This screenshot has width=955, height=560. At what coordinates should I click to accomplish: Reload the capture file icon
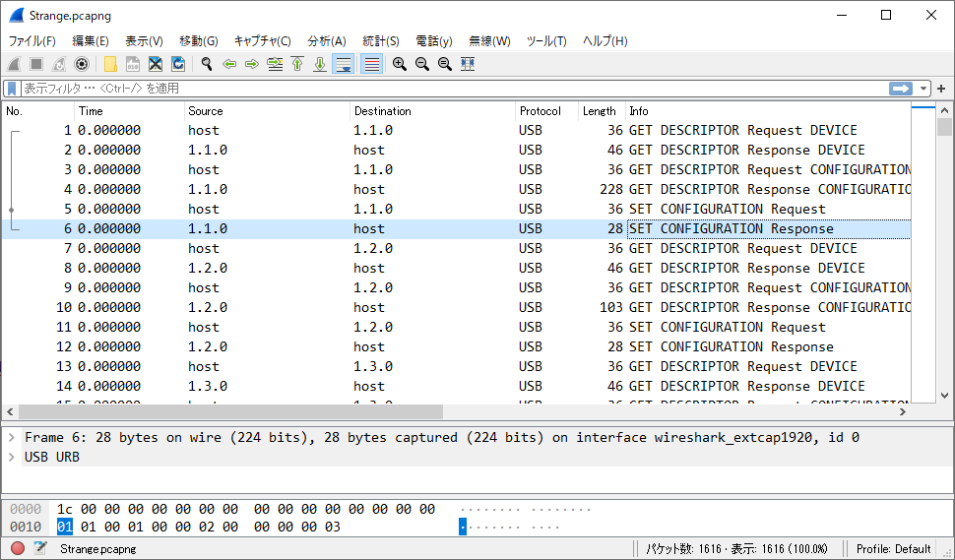tap(178, 64)
